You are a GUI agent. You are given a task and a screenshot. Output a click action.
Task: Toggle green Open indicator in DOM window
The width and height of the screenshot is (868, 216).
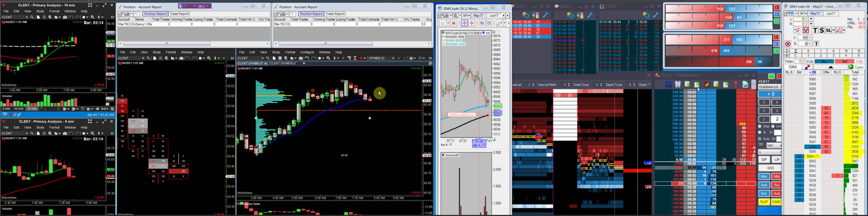click(851, 67)
